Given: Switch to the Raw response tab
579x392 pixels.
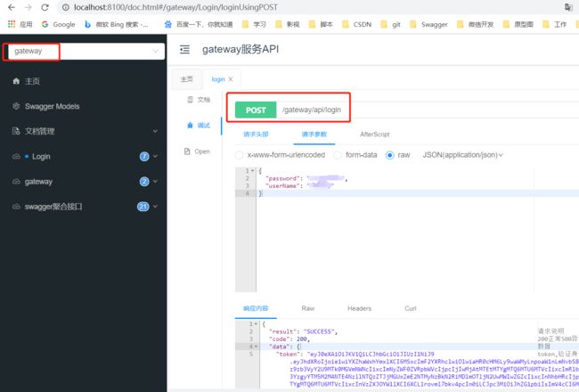Looking at the screenshot, I should 308,308.
